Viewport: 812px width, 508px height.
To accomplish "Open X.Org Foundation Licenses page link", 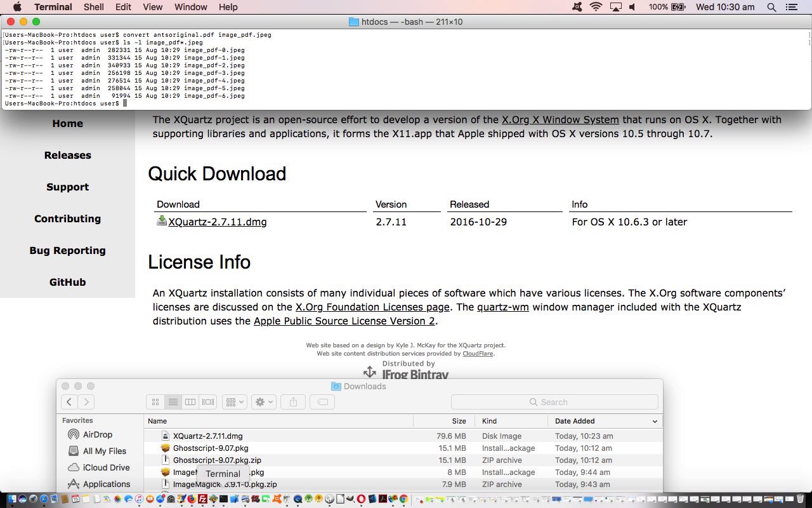I will coord(373,307).
